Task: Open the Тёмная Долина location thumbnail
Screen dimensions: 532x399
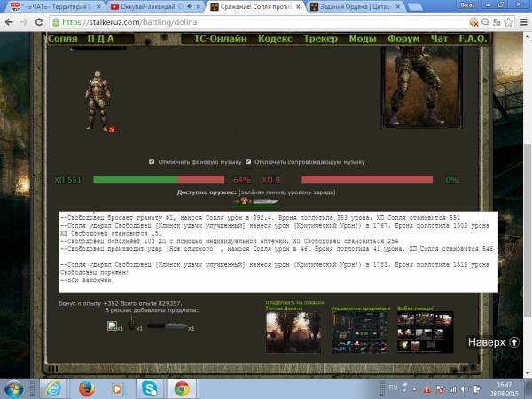Action: [294, 332]
